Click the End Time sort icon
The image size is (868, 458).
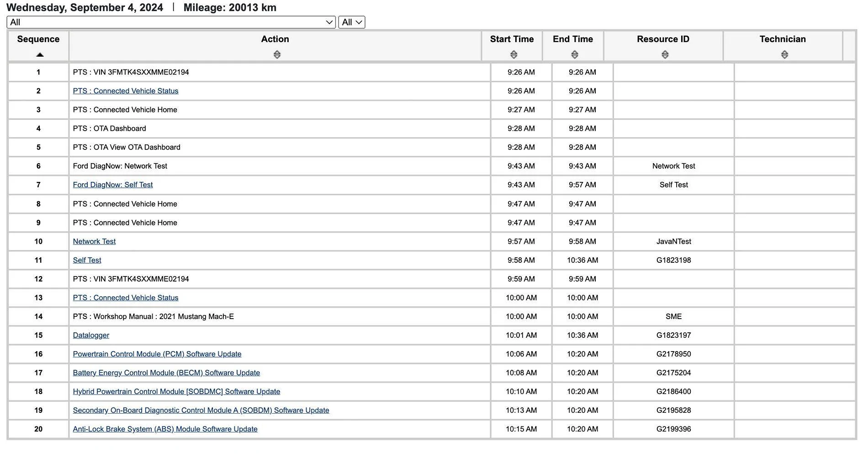pos(575,55)
